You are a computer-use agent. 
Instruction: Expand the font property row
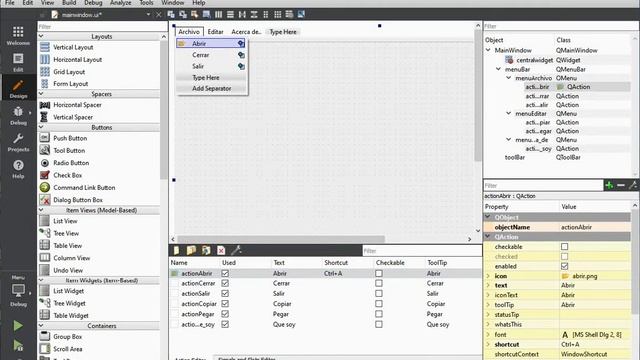pyautogui.click(x=488, y=334)
